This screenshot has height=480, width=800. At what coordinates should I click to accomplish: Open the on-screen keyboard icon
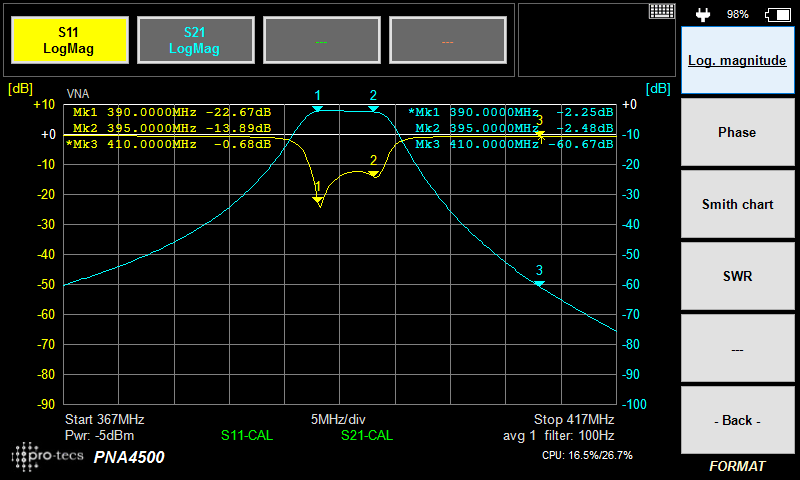[662, 11]
